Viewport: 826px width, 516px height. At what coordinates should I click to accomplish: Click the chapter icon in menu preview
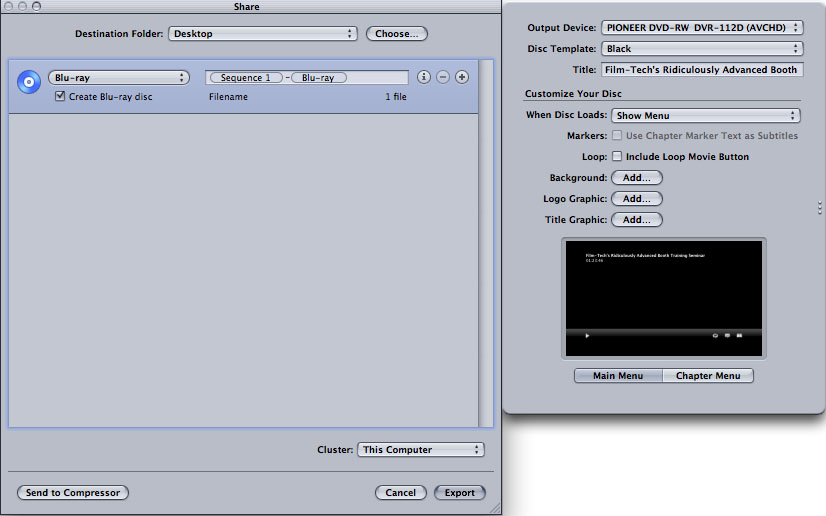pos(740,335)
